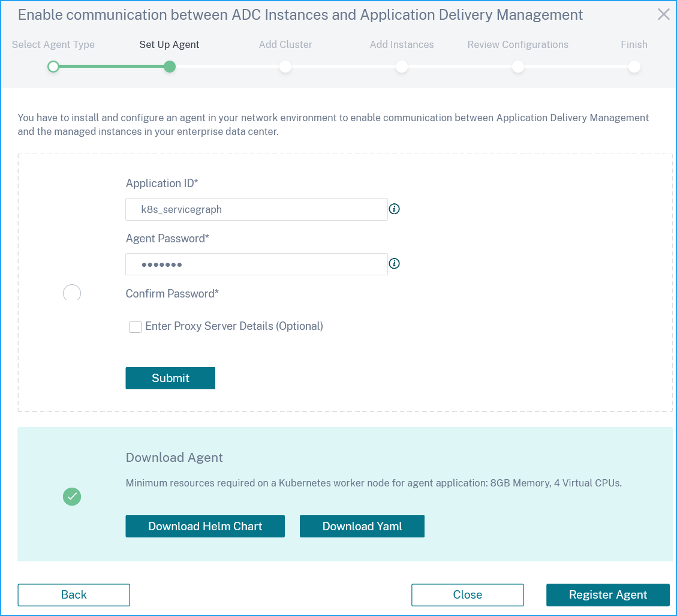Click the Add Instances step circle

(x=402, y=67)
